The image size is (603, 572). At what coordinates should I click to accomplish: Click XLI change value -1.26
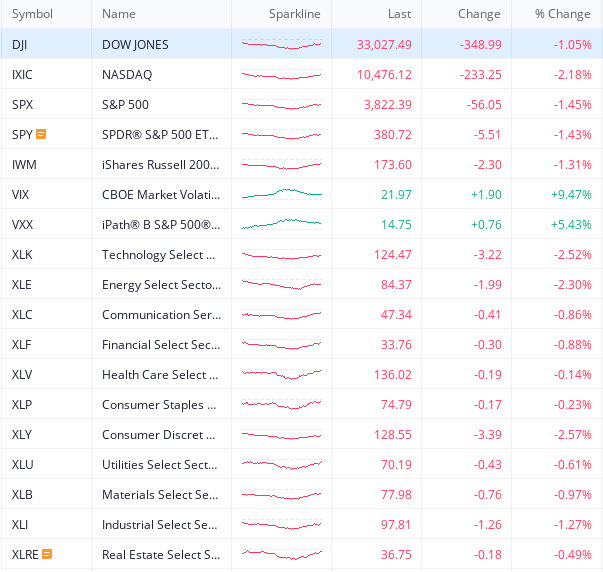point(487,524)
